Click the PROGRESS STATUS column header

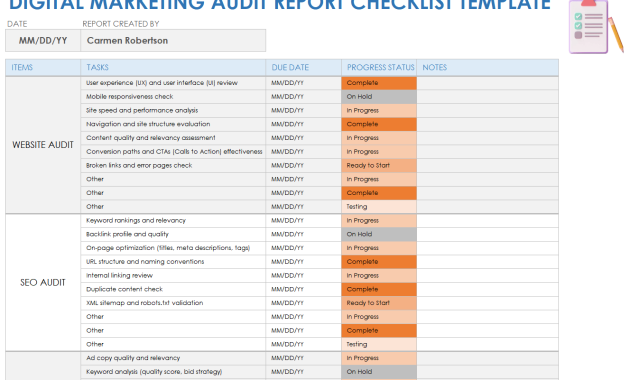click(379, 67)
